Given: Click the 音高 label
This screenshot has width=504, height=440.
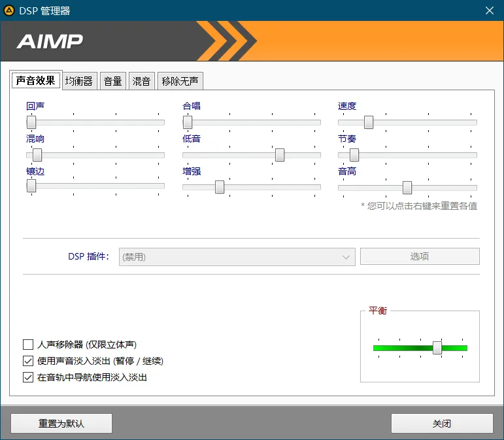Looking at the screenshot, I should click(347, 171).
